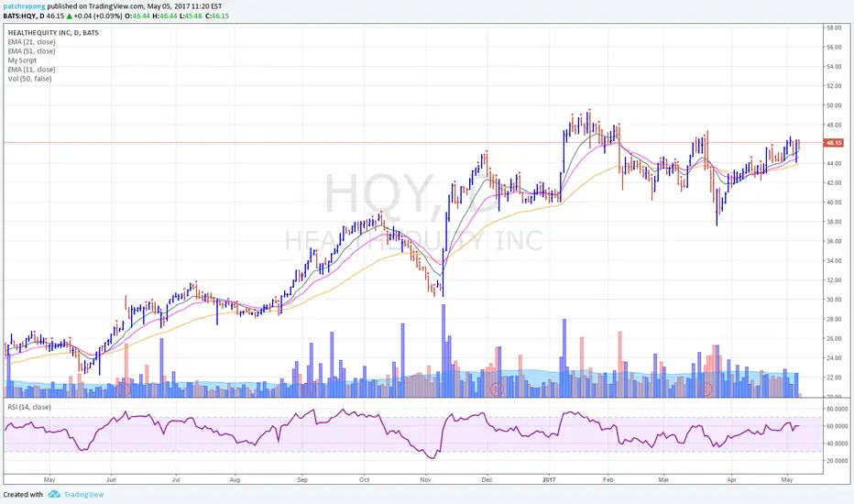This screenshot has width=854, height=504.
Task: Click the tall November volume spike bar
Action: 443,351
